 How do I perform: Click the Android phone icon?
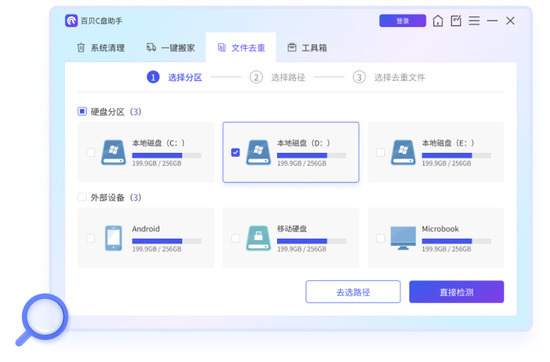coord(114,238)
